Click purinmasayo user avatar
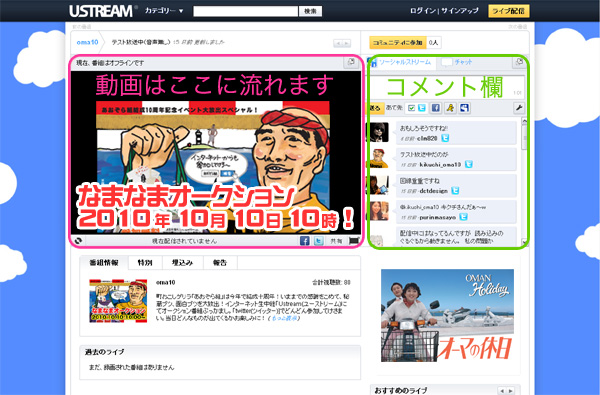The image size is (600, 395). click(x=379, y=211)
